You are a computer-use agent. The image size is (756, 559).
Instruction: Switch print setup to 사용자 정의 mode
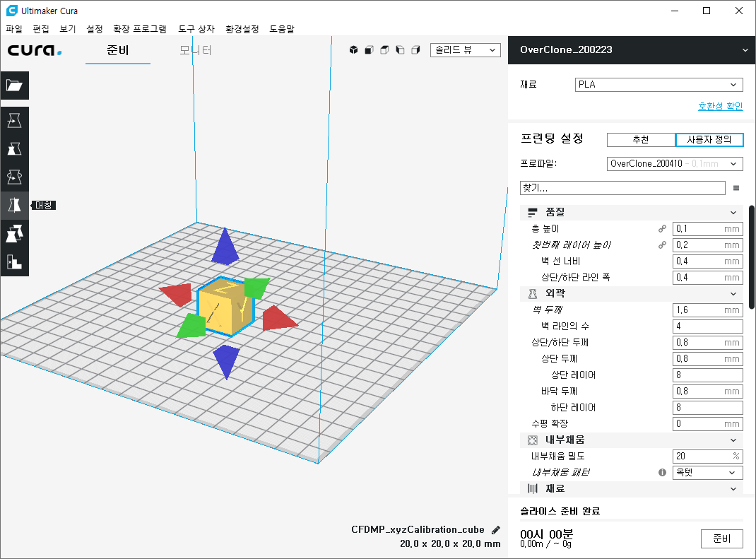click(709, 140)
